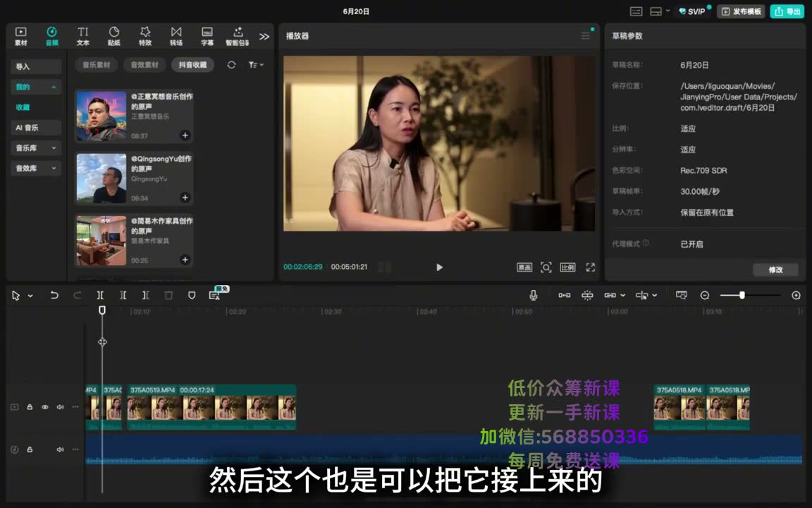812x508 pixels.
Task: Select the 音效素材 filter chip
Action: coord(144,65)
